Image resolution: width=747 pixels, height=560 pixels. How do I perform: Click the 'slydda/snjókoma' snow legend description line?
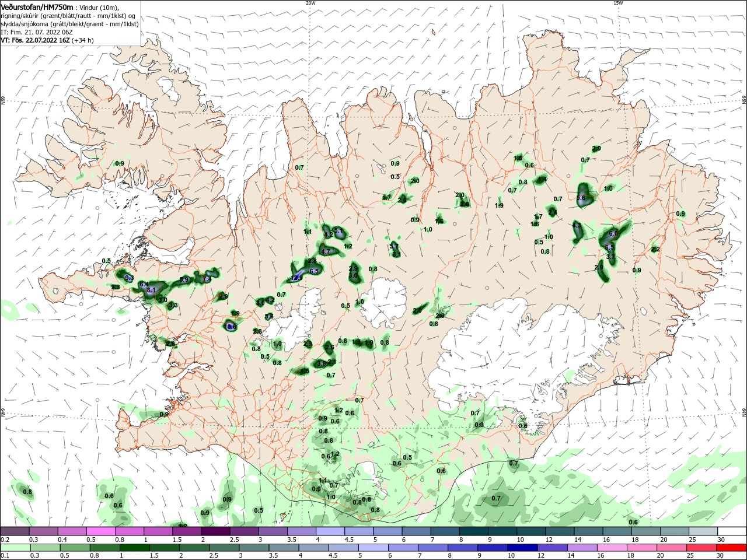coord(69,24)
